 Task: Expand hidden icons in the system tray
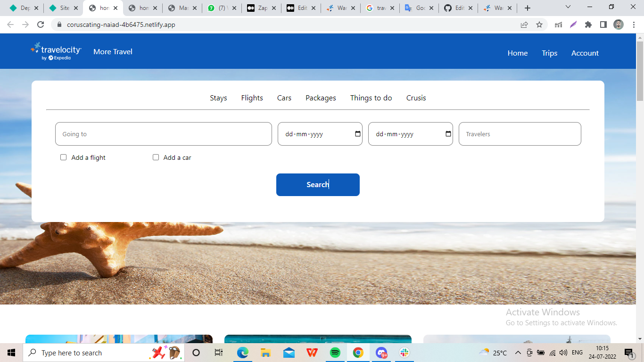pyautogui.click(x=518, y=352)
